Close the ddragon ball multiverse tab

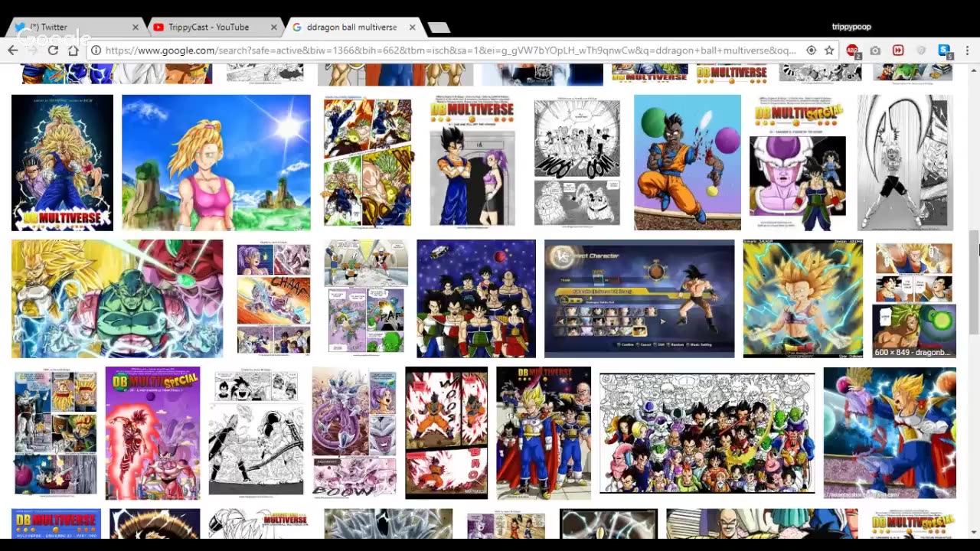click(412, 27)
